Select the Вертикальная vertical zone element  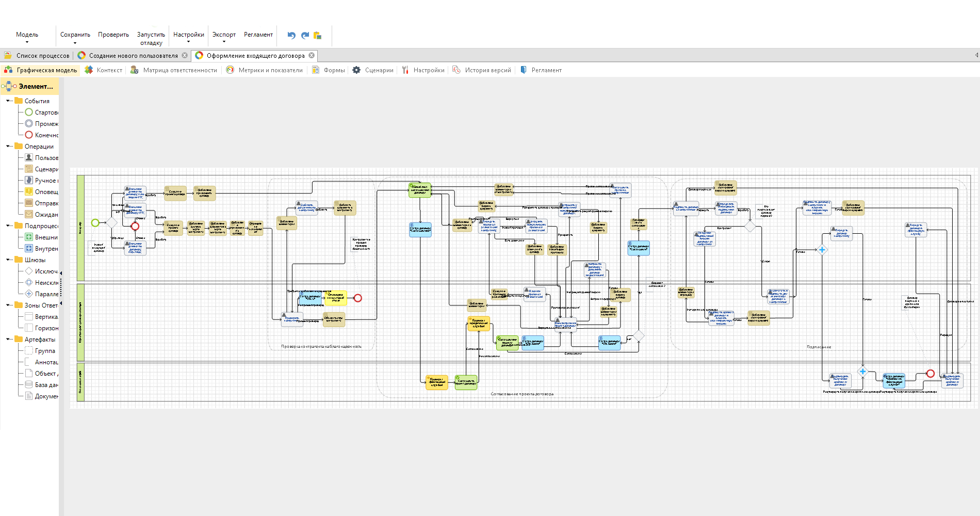pyautogui.click(x=41, y=316)
